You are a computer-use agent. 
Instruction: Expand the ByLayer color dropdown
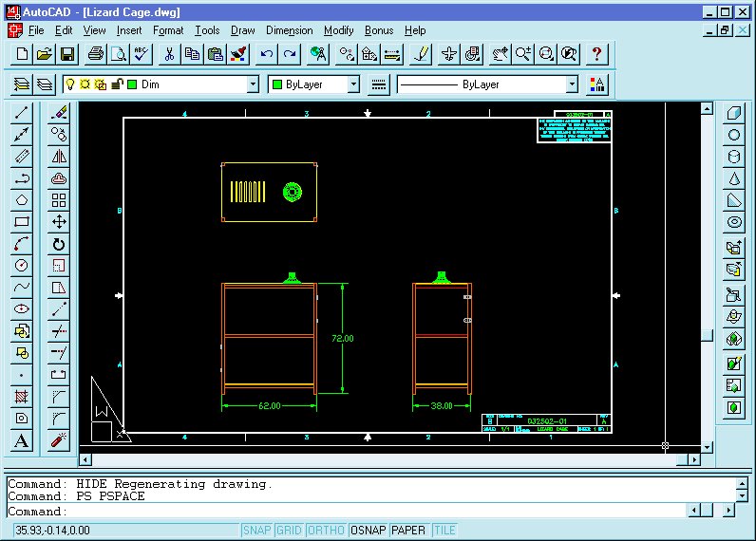(x=353, y=85)
